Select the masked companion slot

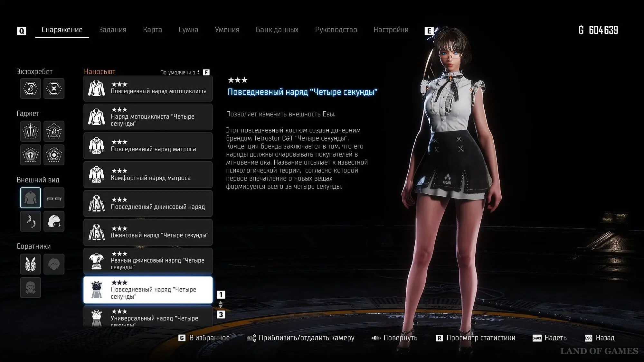pos(31,288)
